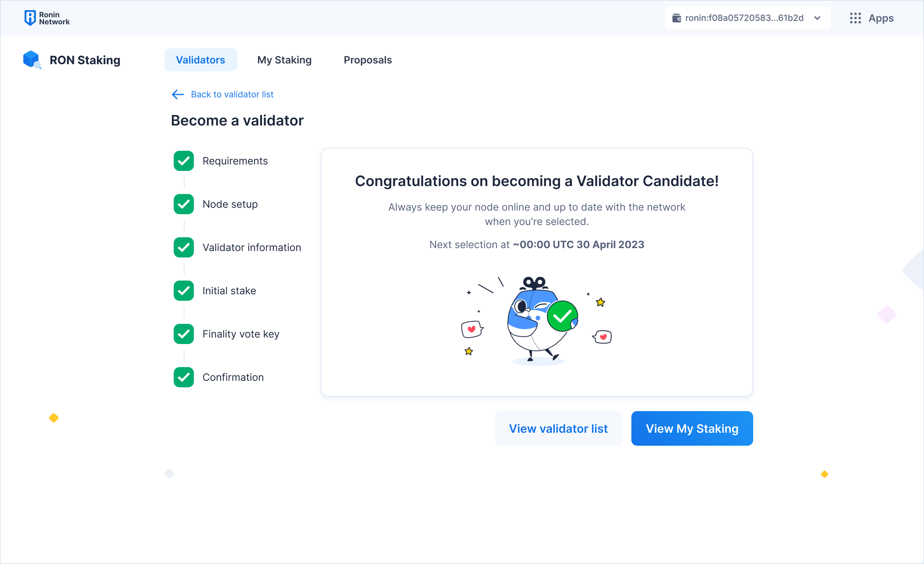Open the Apps grid icon
Image resolution: width=924 pixels, height=564 pixels.
coord(855,18)
